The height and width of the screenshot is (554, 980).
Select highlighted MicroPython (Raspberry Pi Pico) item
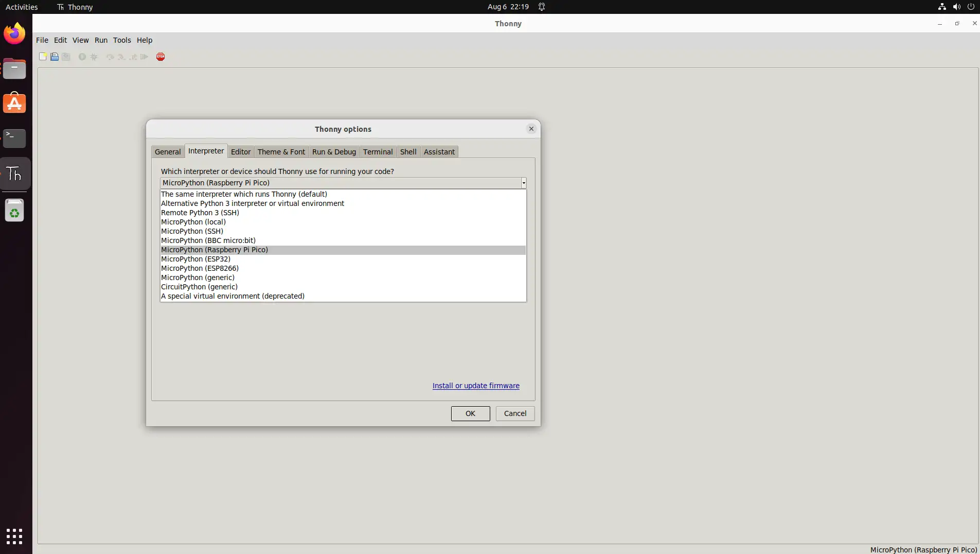pyautogui.click(x=343, y=250)
